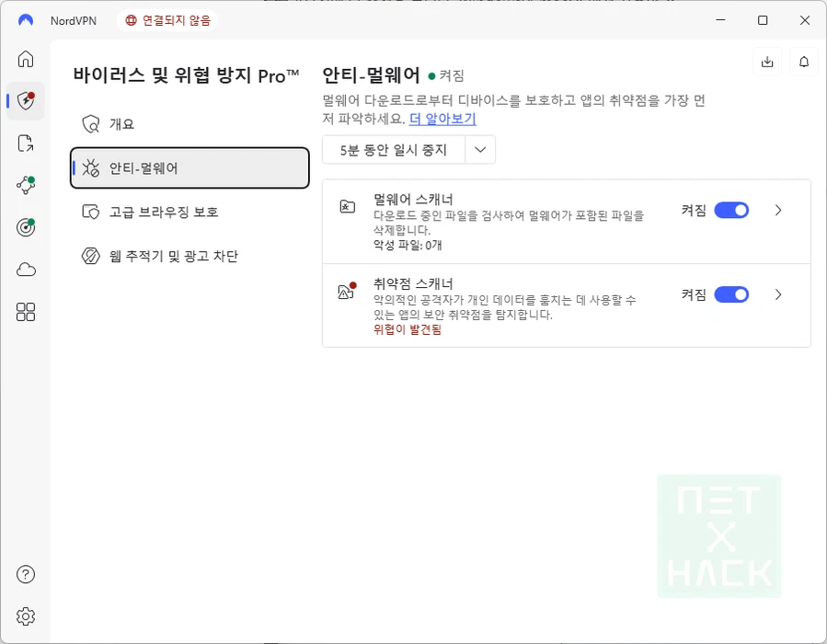The height and width of the screenshot is (644, 827).
Task: Click the 멀웨어 스캐너 folder icon
Action: tap(347, 206)
